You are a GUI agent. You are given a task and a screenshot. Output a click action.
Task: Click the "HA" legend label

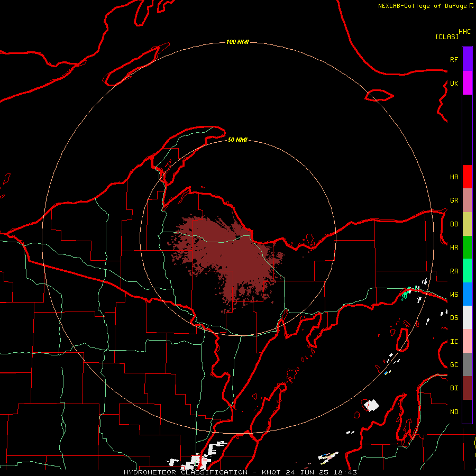(454, 177)
